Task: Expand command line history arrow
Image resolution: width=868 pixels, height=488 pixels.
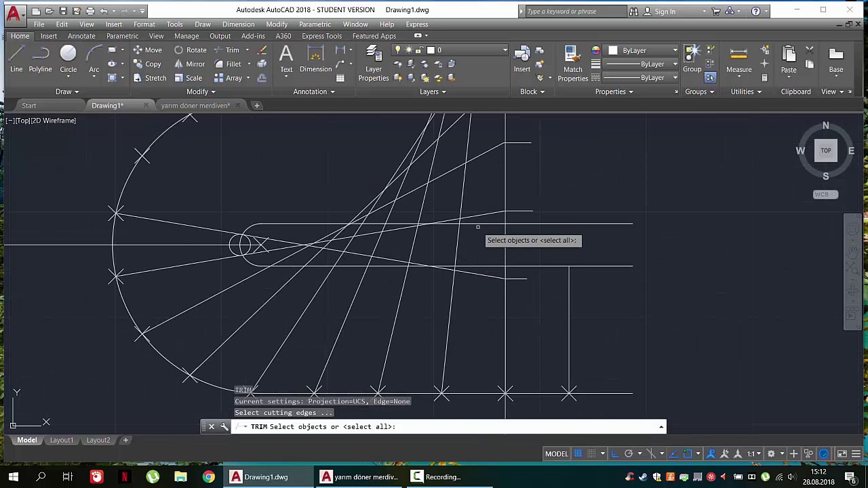Action: [661, 427]
